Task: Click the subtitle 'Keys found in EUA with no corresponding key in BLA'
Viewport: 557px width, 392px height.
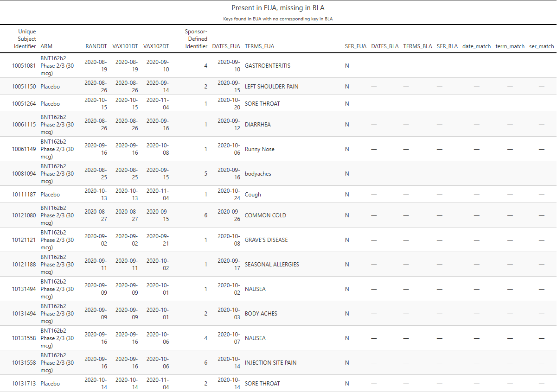Action: [278, 19]
